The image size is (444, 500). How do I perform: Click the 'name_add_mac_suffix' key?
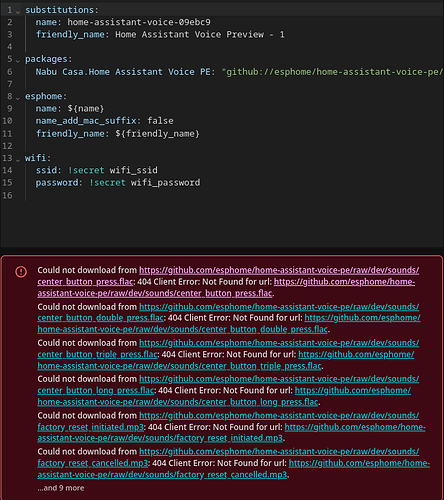pos(86,121)
